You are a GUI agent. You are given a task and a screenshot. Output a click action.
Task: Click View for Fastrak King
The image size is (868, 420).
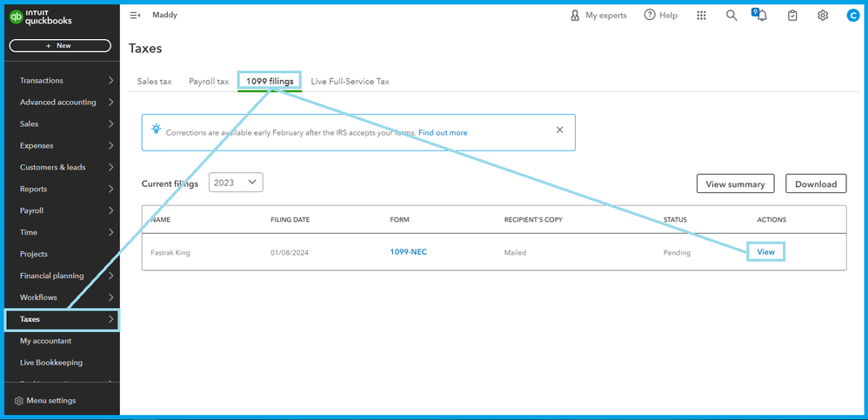pos(766,252)
